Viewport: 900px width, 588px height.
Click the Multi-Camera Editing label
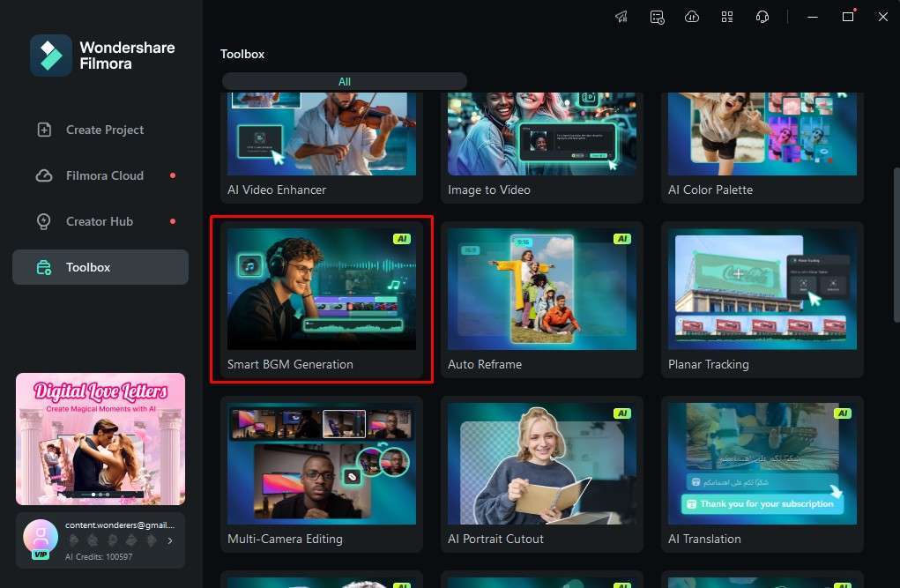tap(285, 540)
